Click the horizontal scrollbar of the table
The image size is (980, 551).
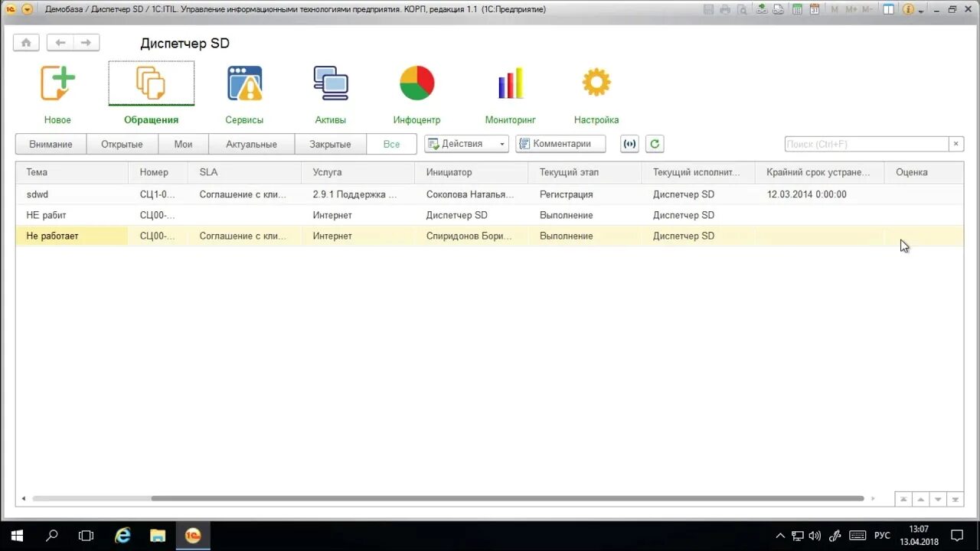click(508, 498)
